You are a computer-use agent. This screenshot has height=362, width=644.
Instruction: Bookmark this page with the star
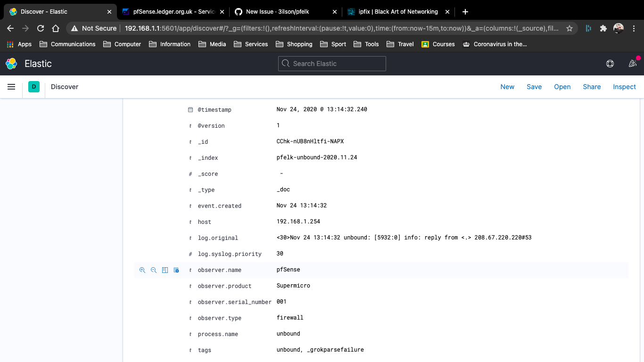(570, 28)
